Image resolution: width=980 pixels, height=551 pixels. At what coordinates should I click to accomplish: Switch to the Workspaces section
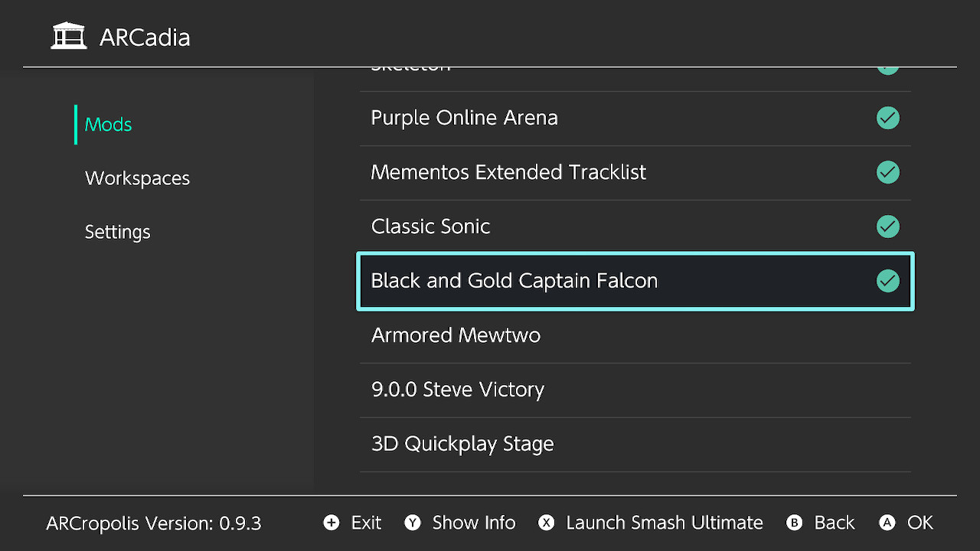coord(137,178)
